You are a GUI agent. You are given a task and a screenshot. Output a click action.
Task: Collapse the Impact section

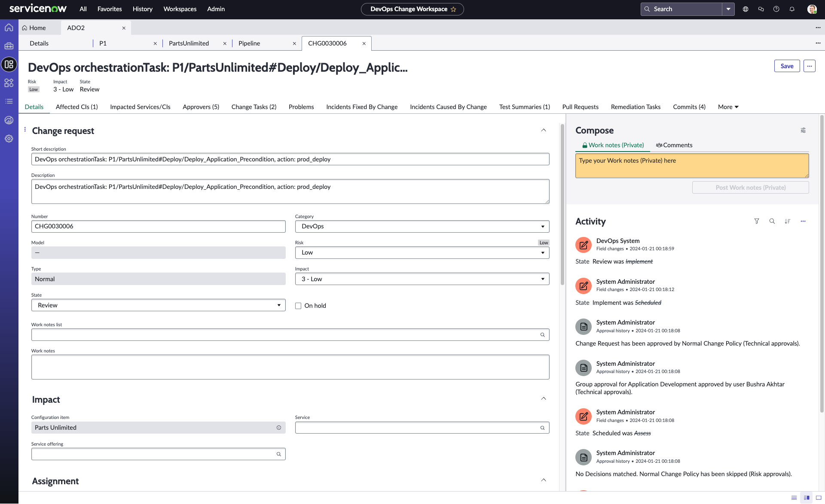[544, 398]
